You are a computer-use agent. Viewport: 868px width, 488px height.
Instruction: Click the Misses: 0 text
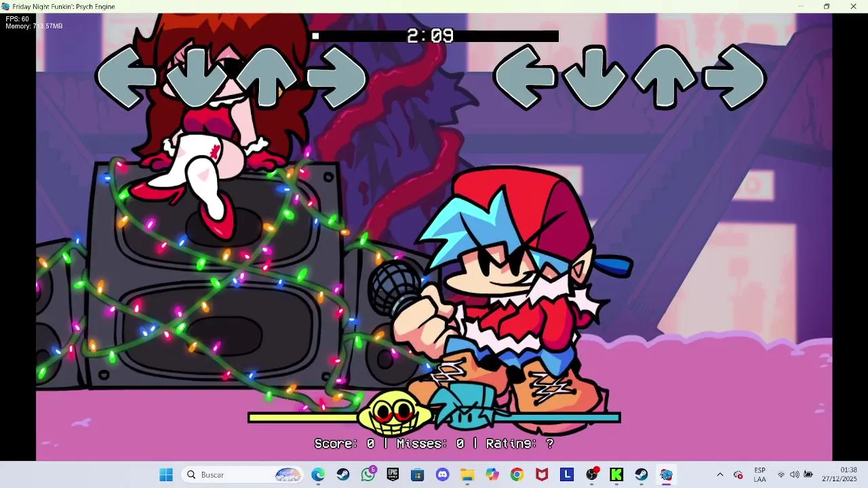[x=431, y=443]
